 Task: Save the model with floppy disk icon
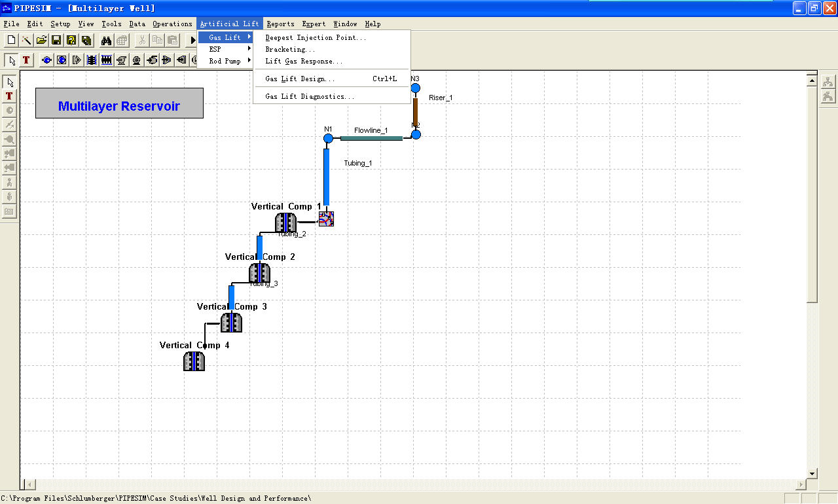[x=56, y=40]
